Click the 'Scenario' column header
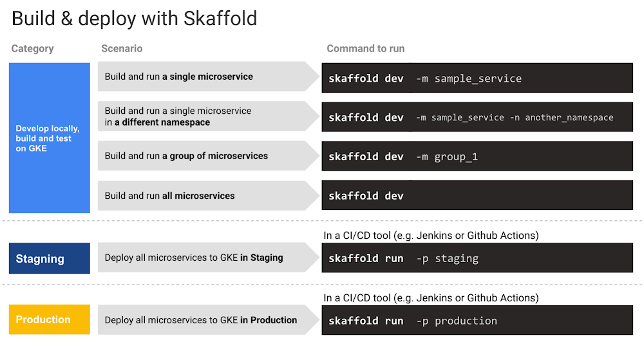Image resolution: width=644 pixels, height=349 pixels. pos(122,49)
